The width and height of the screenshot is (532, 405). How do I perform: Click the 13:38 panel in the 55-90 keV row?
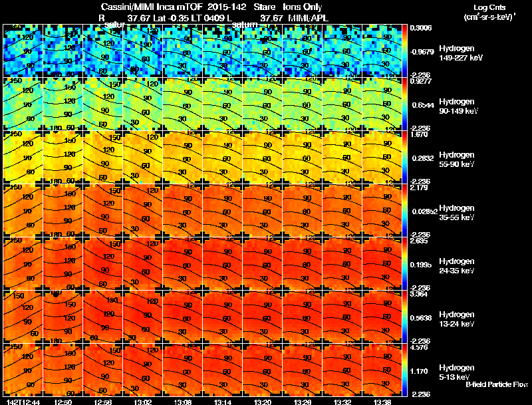click(382, 157)
